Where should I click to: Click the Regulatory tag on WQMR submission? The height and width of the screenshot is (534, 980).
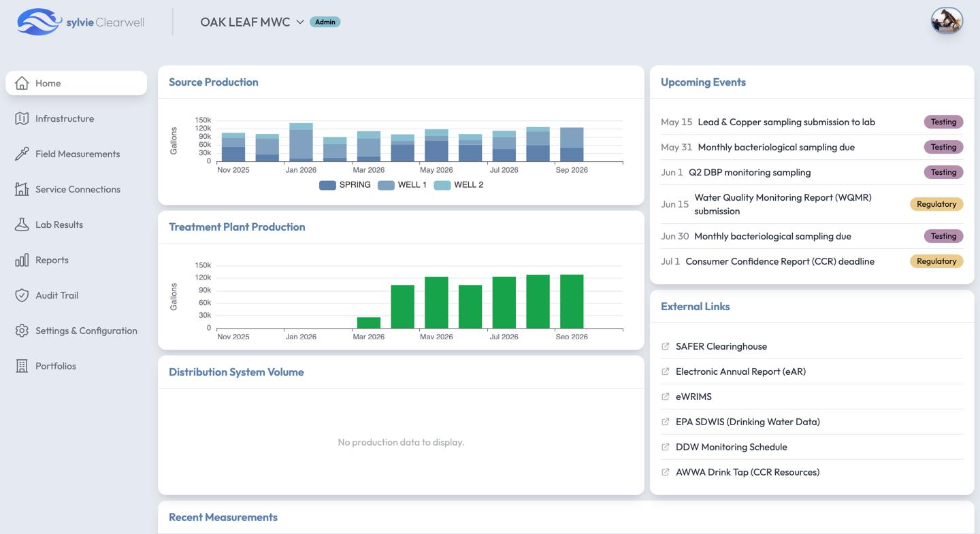(x=936, y=204)
